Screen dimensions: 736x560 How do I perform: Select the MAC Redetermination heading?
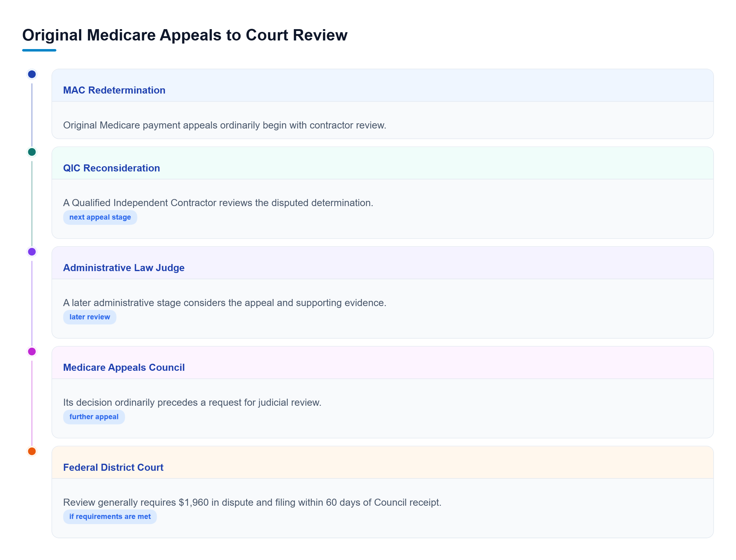tap(114, 90)
